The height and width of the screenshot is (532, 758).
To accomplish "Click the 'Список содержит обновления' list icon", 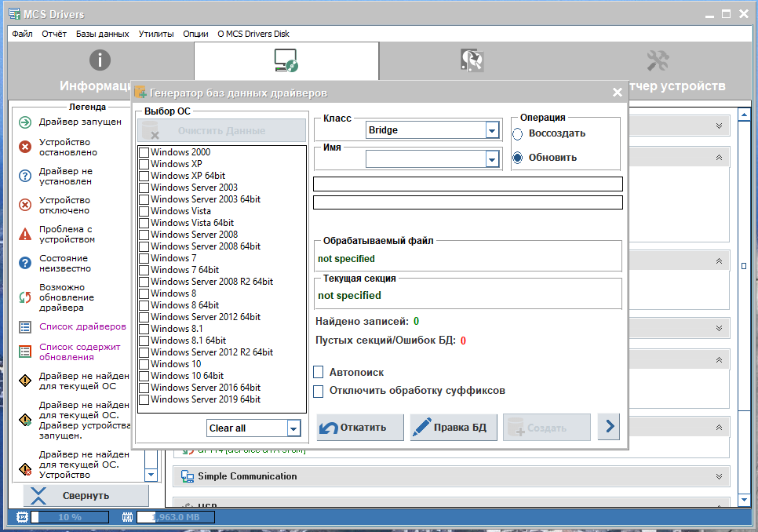I will pos(25,352).
